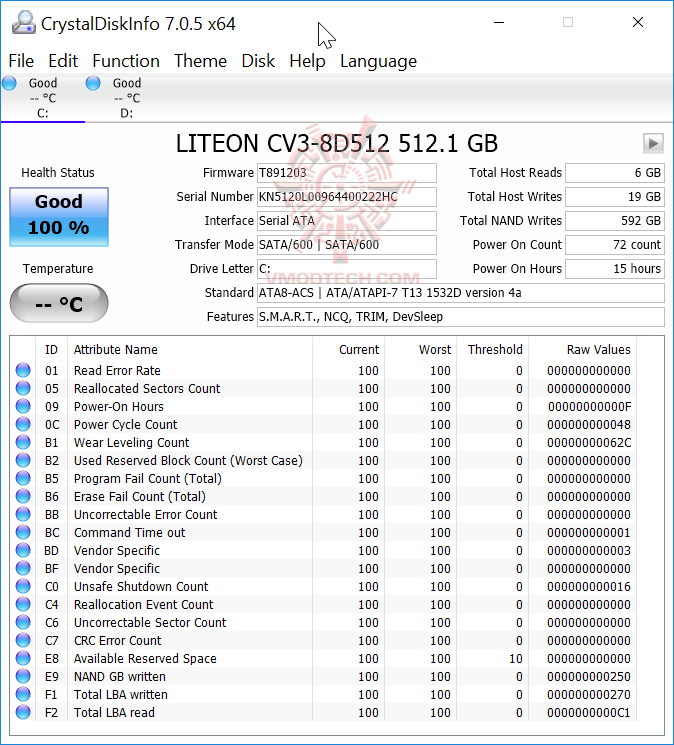674x745 pixels.
Task: Click the Total Host Reads value 6 GB
Action: coord(615,173)
